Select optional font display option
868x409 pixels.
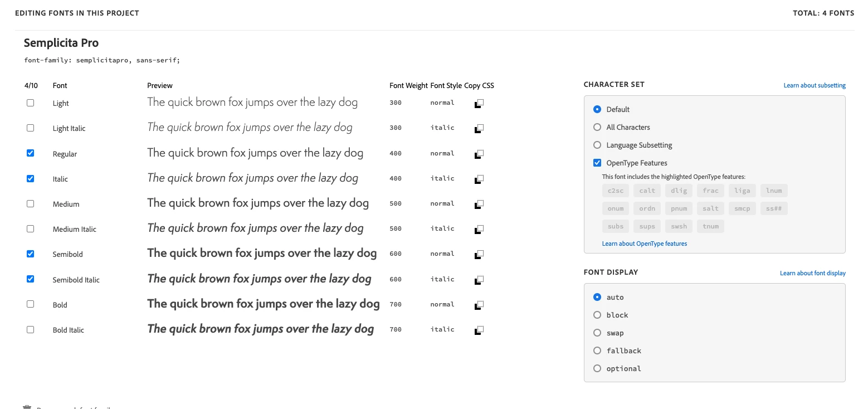point(597,368)
